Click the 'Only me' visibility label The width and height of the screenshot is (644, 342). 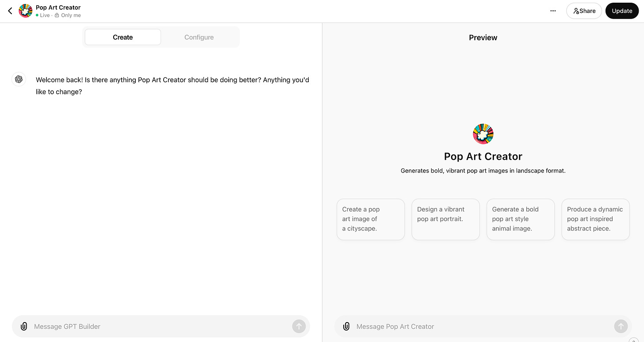(x=71, y=15)
